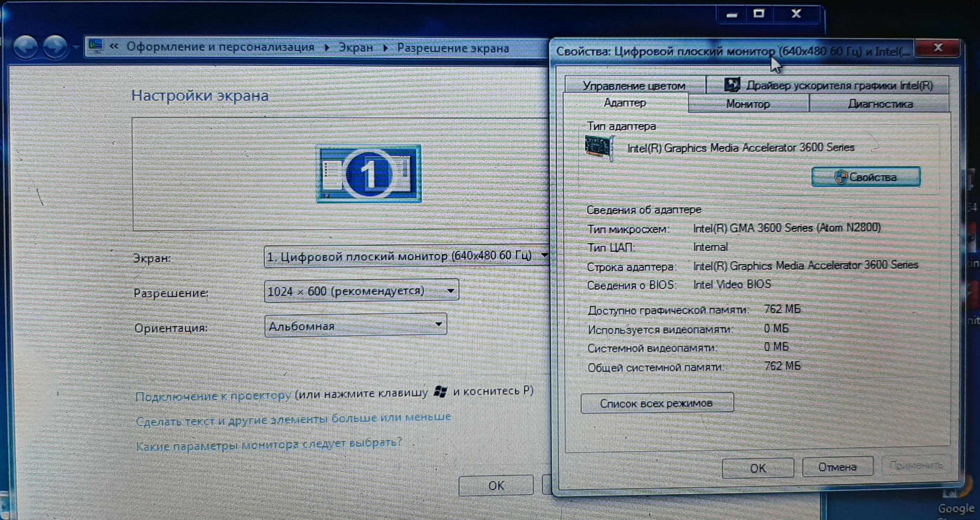Image resolution: width=980 pixels, height=520 pixels.
Task: Click '0 МБ' next to 'Используется видеопамяти'
Action: pos(776,328)
